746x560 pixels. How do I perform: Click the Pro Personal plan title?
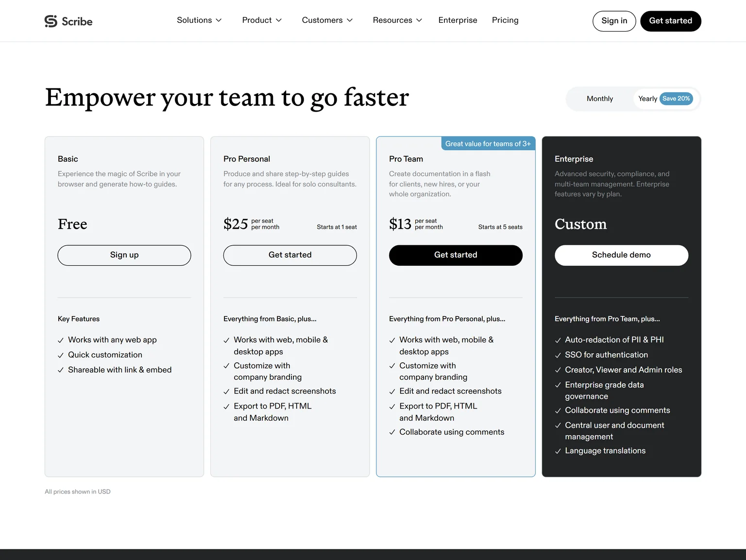pyautogui.click(x=247, y=159)
